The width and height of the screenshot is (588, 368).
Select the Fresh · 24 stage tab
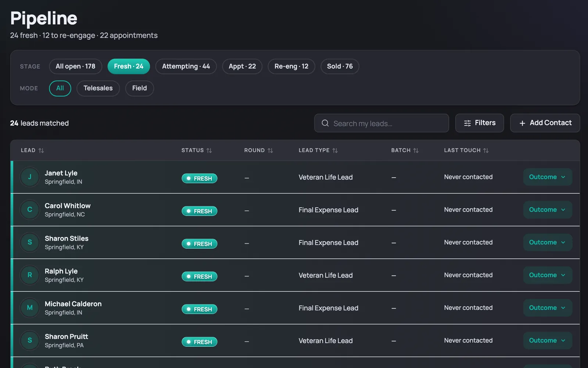point(129,66)
